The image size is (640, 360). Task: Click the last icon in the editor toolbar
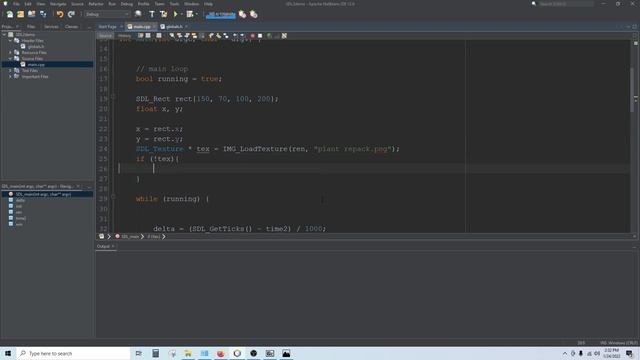click(x=284, y=36)
